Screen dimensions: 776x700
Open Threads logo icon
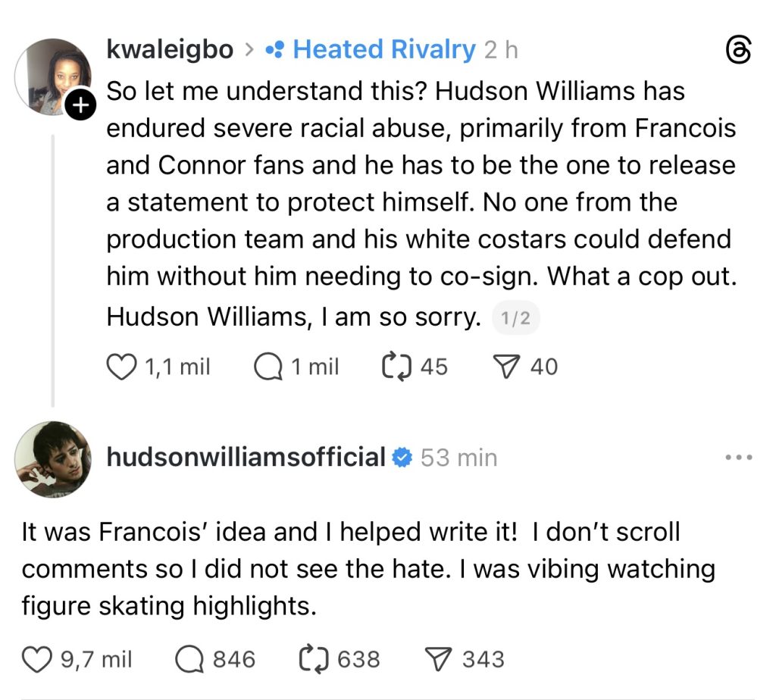[739, 51]
